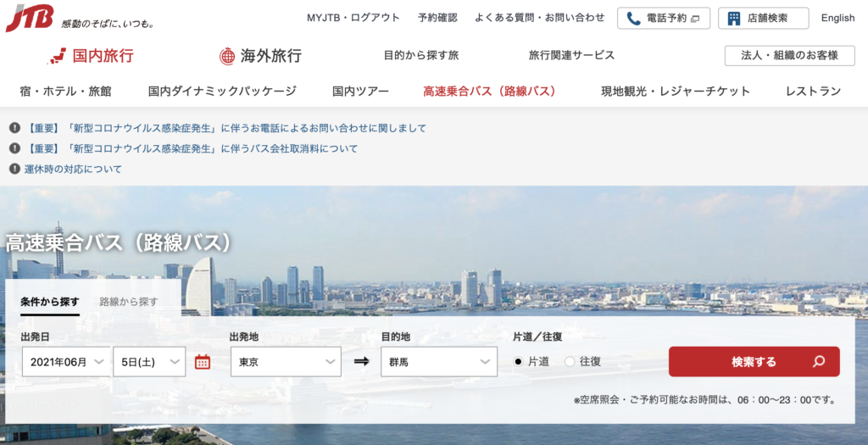The height and width of the screenshot is (445, 868).
Task: Switch to the 路線から探す tab
Action: (129, 303)
